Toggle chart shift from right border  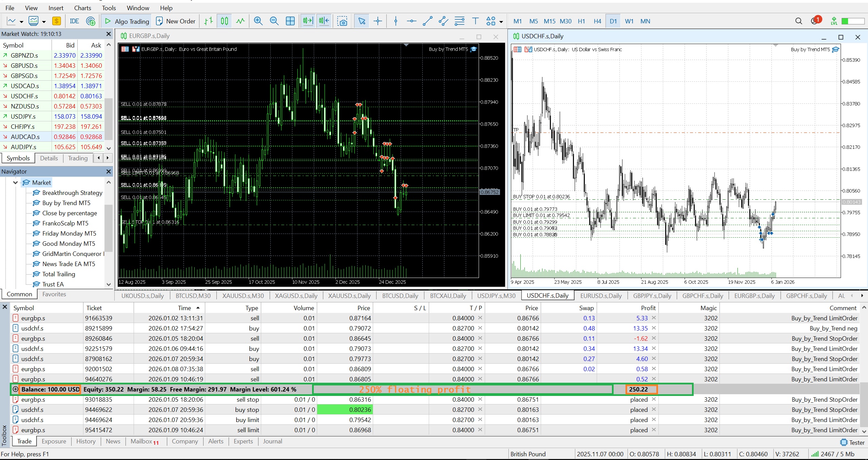click(324, 21)
